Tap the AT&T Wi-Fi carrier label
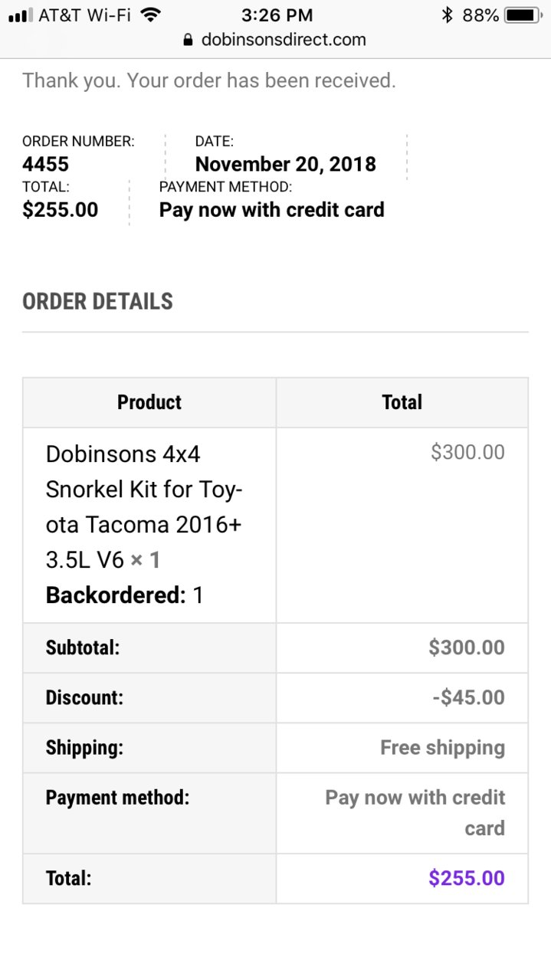The width and height of the screenshot is (551, 980). (85, 15)
